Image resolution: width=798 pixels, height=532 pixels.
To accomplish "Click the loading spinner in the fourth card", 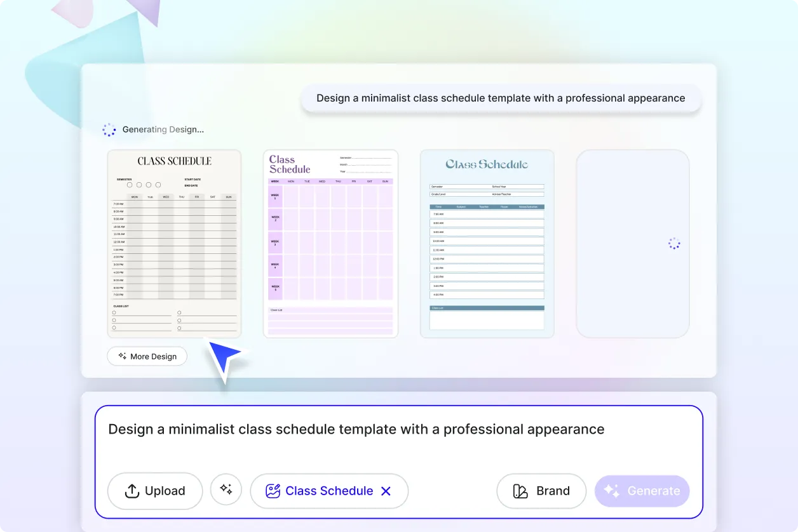I will point(673,243).
